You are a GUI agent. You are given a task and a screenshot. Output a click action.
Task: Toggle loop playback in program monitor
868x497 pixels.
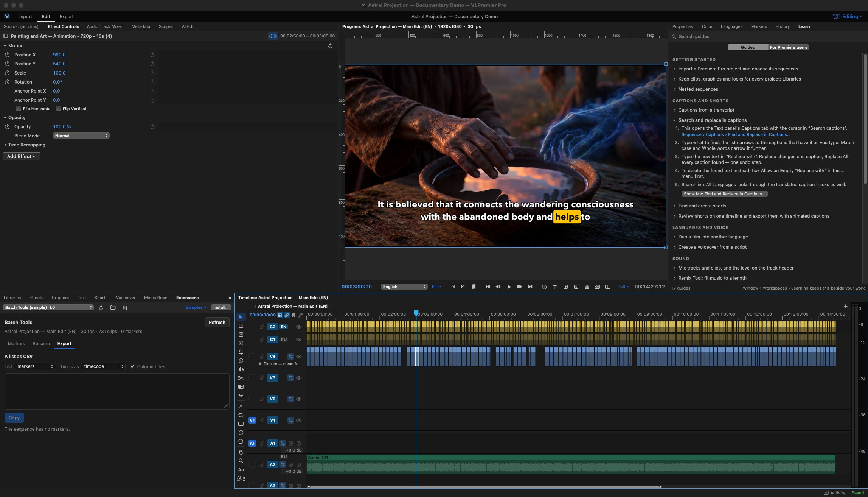[x=555, y=287]
